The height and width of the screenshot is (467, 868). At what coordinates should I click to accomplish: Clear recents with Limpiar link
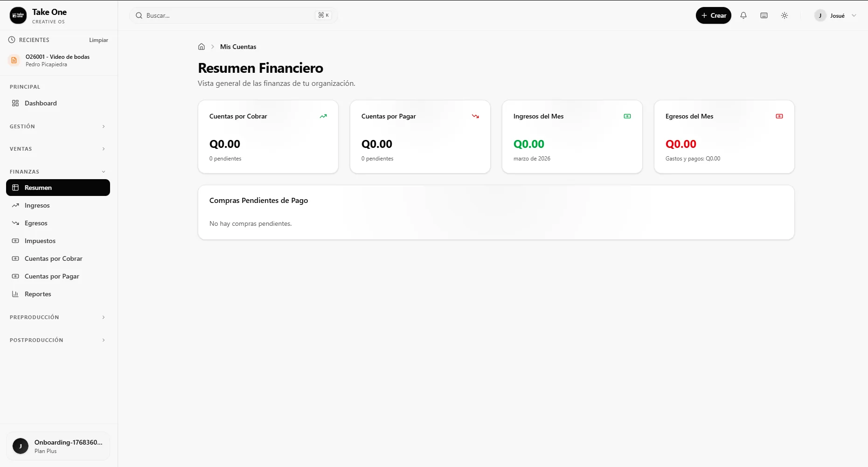(x=98, y=40)
